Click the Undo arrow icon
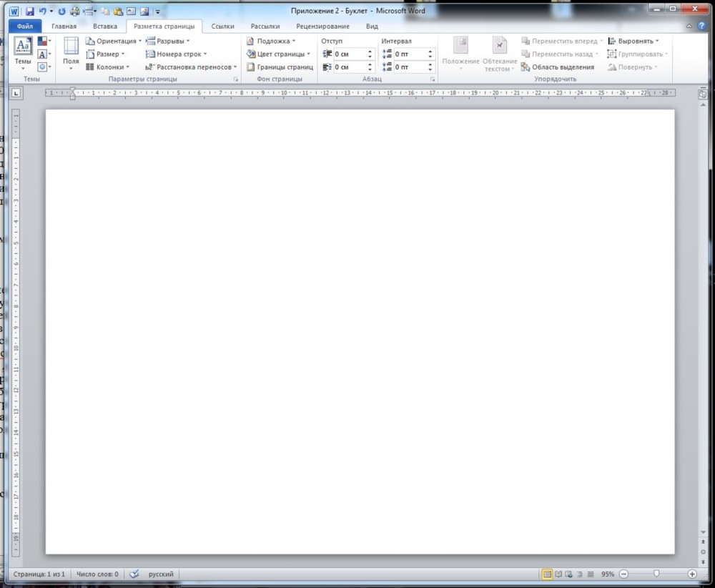 pos(42,11)
